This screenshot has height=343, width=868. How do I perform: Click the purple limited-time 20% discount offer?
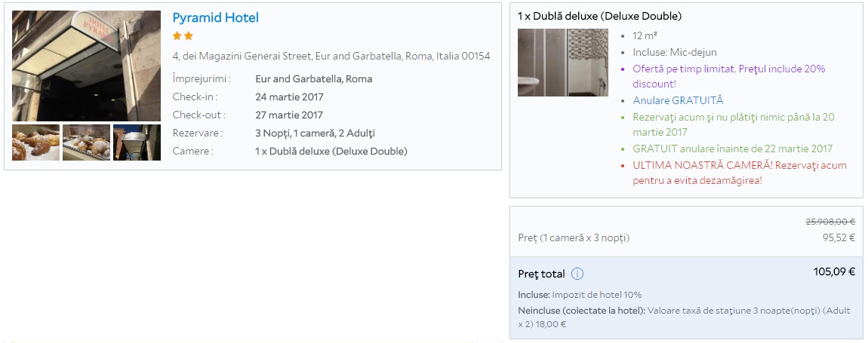(729, 76)
